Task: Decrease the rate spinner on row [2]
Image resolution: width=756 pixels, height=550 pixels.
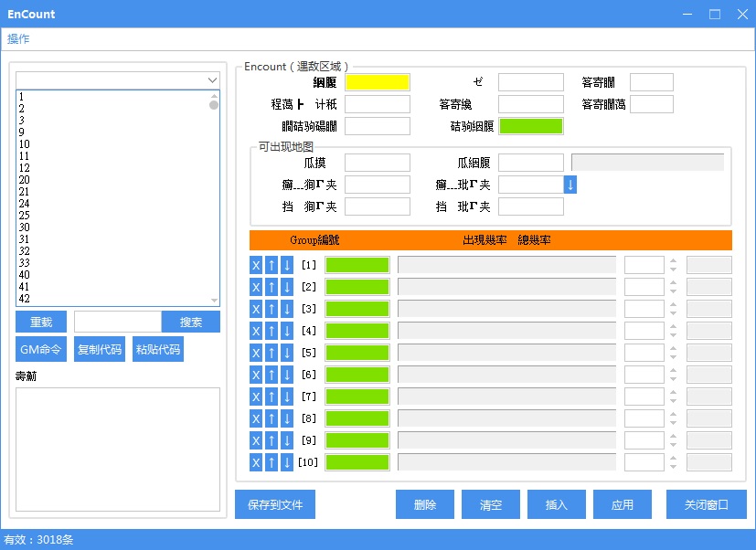Action: point(673,291)
